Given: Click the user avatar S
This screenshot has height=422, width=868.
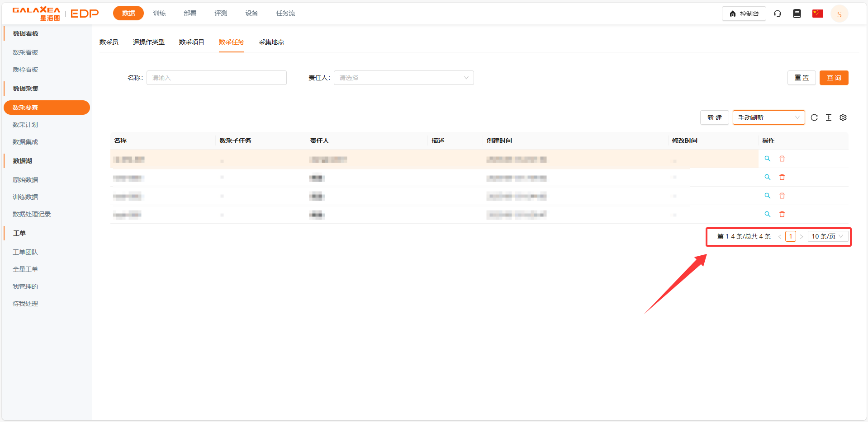Looking at the screenshot, I should (839, 14).
